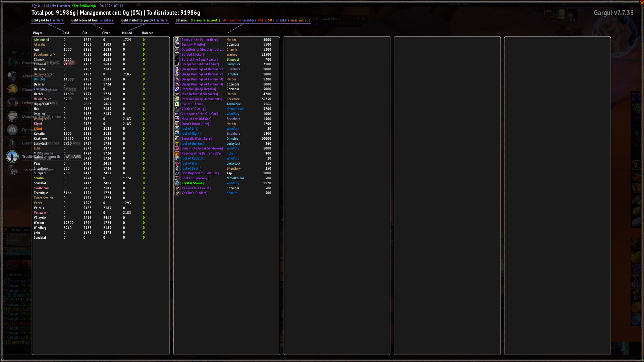Click the Player column header
644x362 pixels.
coord(38,33)
